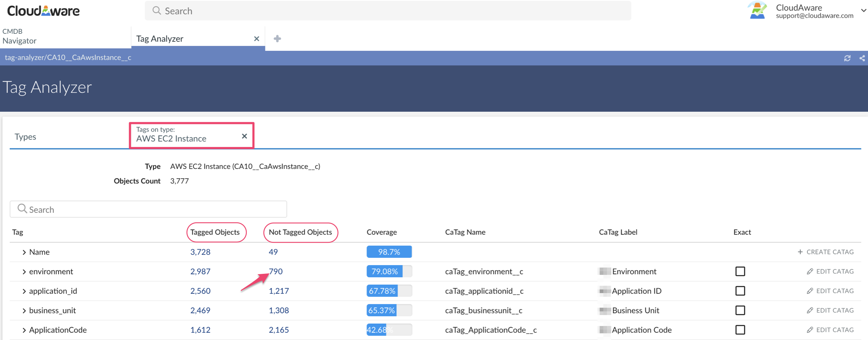
Task: Click EDIT CATAG for ApplicationCode
Action: [830, 330]
